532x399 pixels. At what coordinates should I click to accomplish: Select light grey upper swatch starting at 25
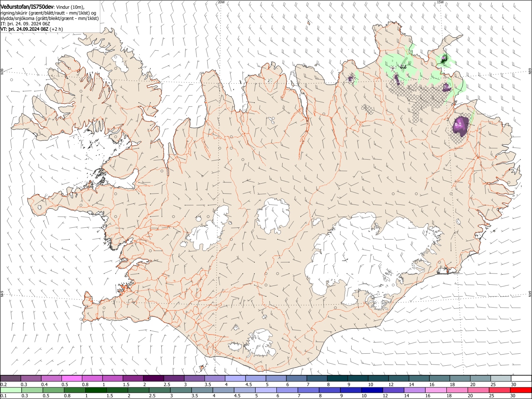500,378
